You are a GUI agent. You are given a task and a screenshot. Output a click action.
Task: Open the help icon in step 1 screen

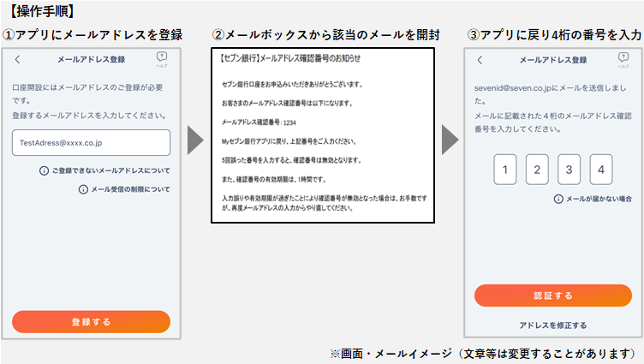click(163, 59)
